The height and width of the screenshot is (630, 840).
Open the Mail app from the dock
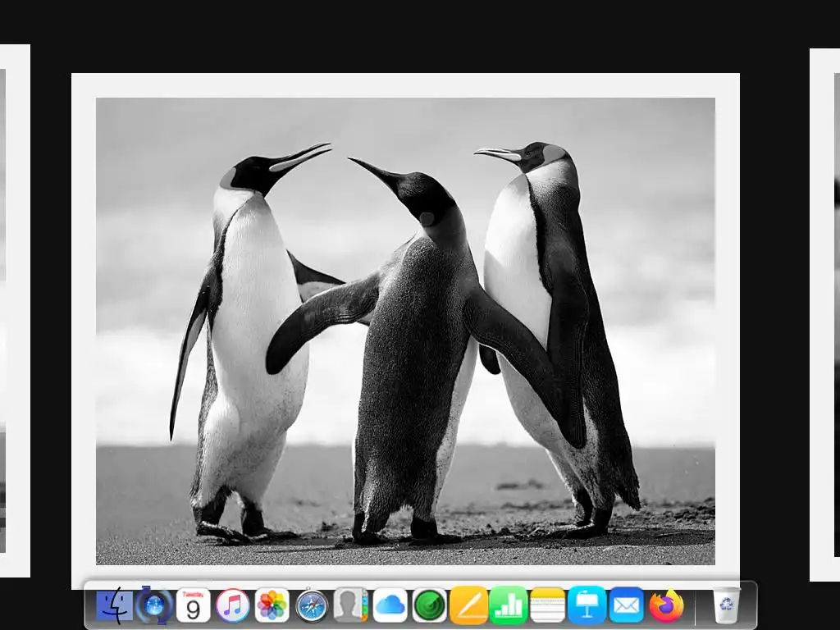coord(626,606)
